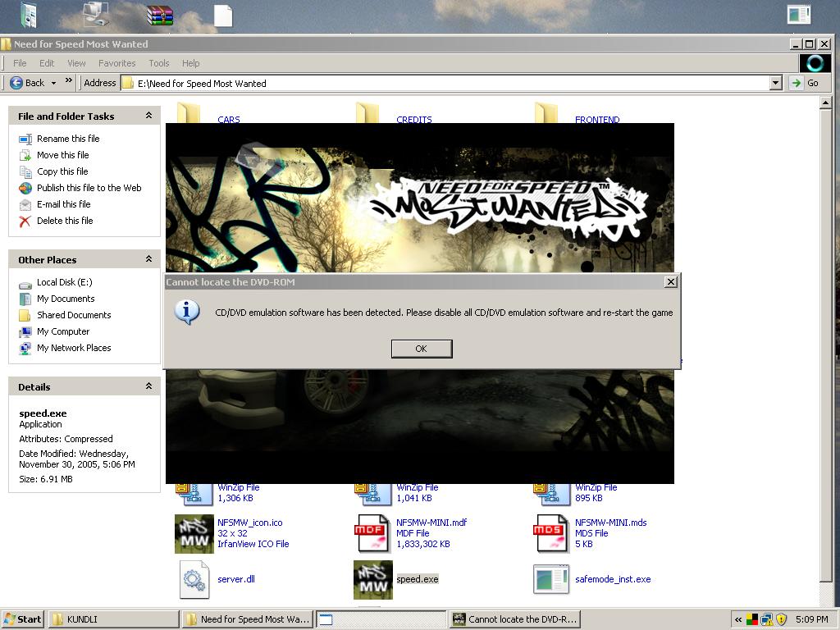Click the security shield tray icon
This screenshot has width=840, height=630.
781,620
